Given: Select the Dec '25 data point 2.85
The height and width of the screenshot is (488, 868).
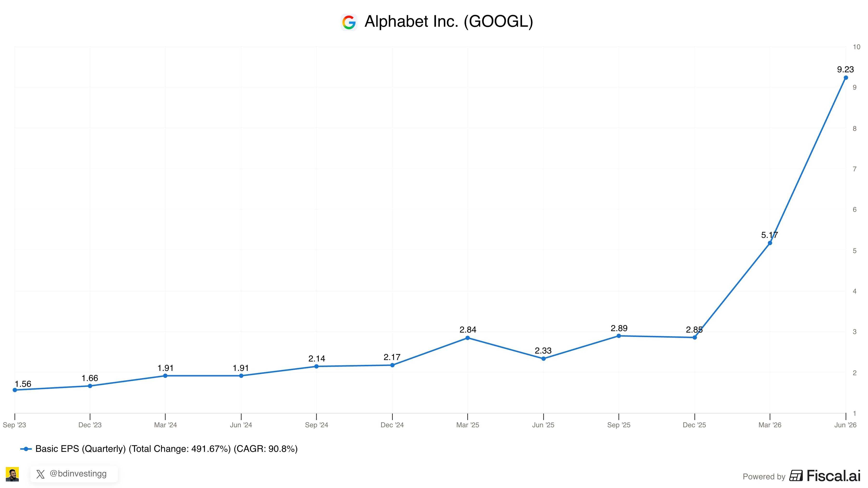Looking at the screenshot, I should pyautogui.click(x=694, y=337).
